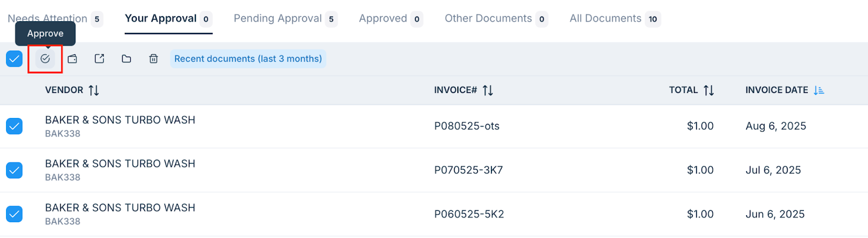Open vendor name for invoice P080525-ots

click(120, 120)
